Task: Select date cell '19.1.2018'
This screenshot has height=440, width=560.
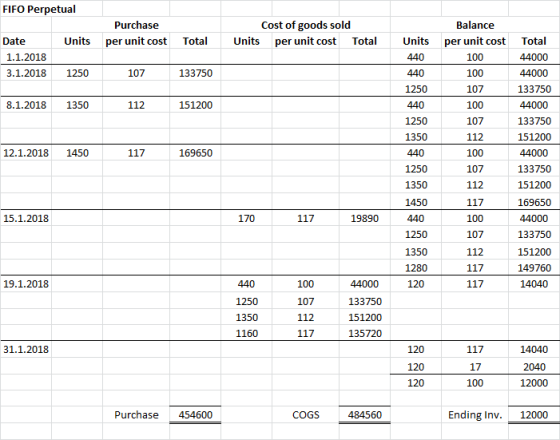Action: [26, 284]
